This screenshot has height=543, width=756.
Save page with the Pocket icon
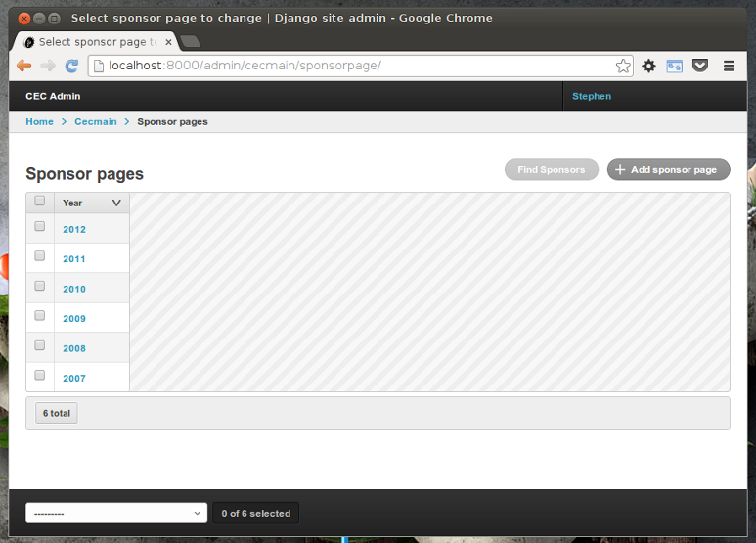pyautogui.click(x=700, y=65)
